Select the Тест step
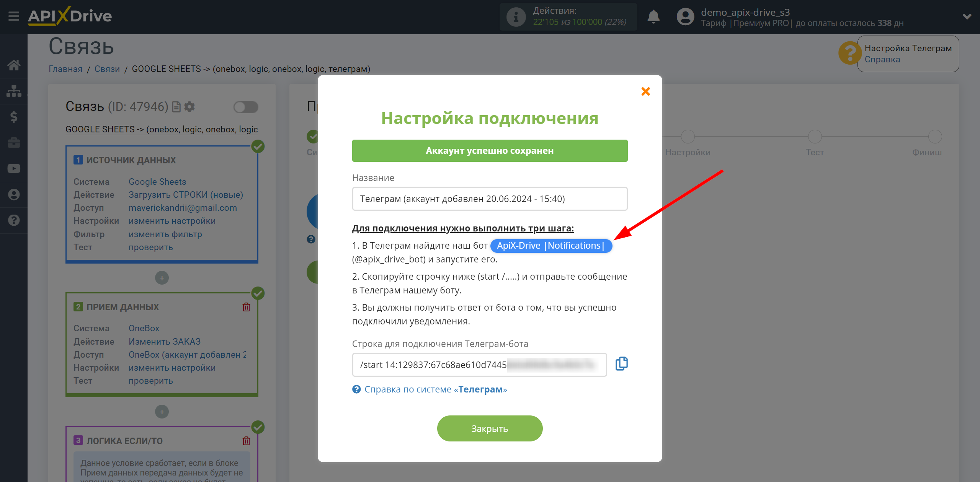980x482 pixels. (815, 137)
